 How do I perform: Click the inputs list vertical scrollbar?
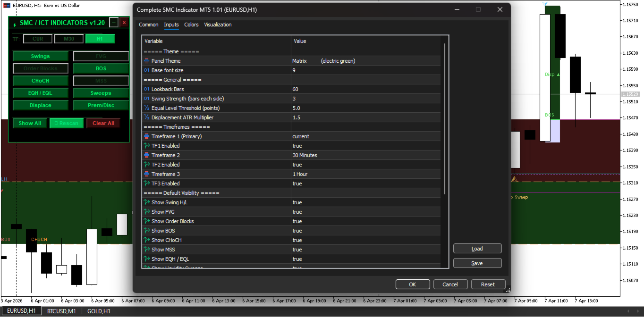point(444,119)
